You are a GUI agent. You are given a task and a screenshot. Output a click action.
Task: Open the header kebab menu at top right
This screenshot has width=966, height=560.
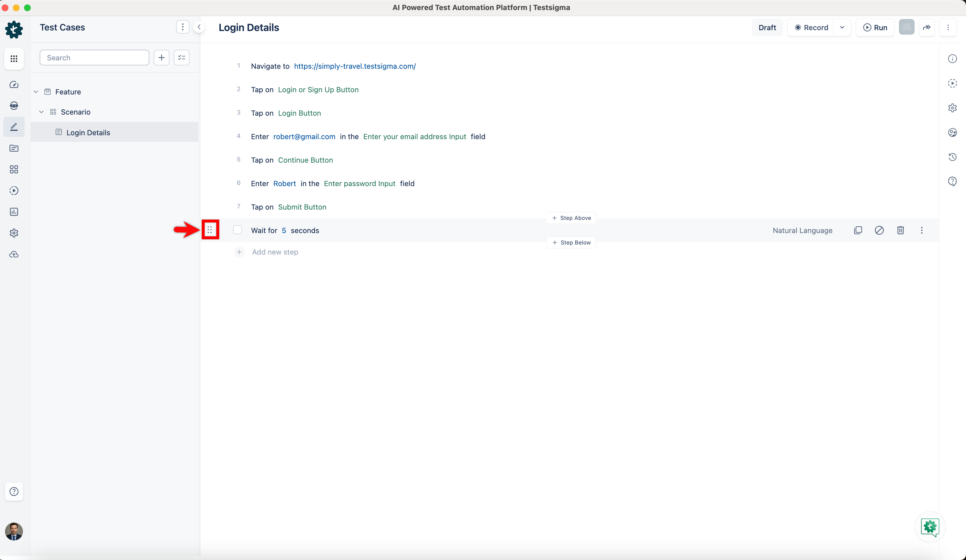click(x=948, y=27)
